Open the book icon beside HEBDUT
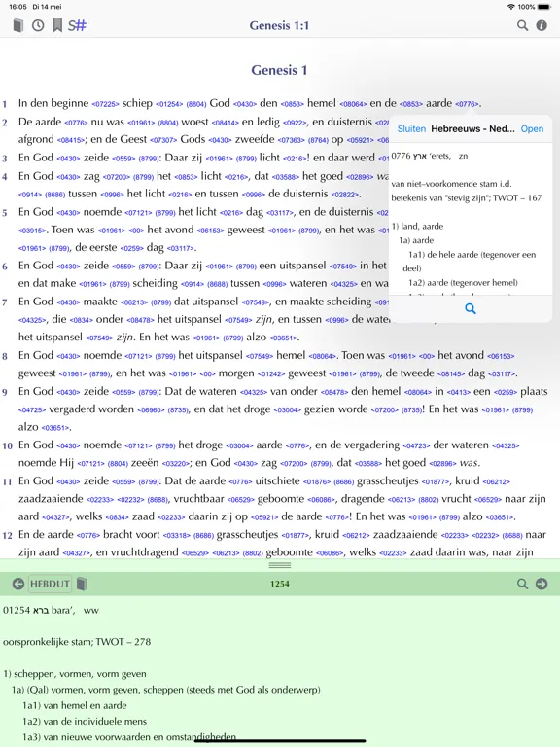The width and height of the screenshot is (560, 747). (82, 584)
